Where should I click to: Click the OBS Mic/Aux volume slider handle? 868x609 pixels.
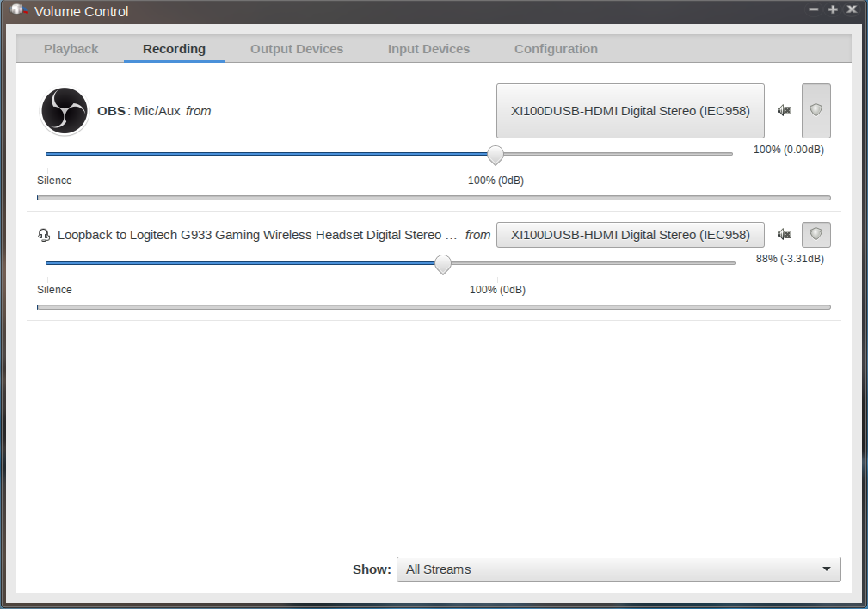pyautogui.click(x=496, y=155)
